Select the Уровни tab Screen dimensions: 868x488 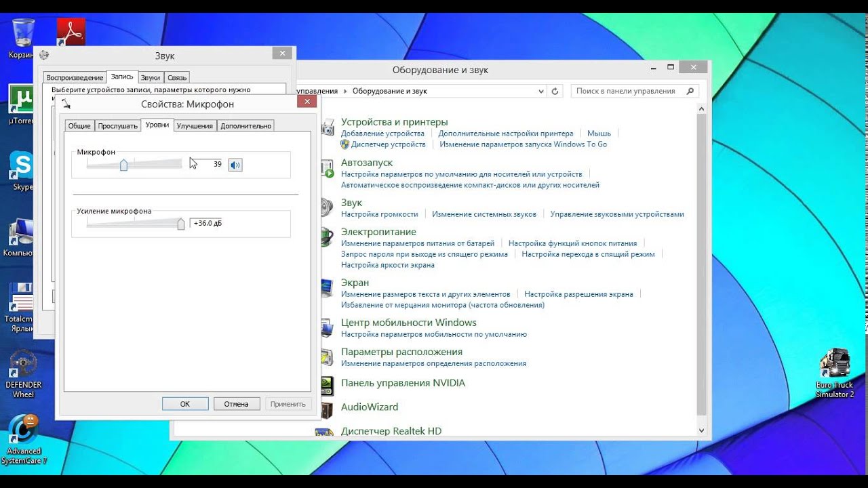tap(157, 125)
